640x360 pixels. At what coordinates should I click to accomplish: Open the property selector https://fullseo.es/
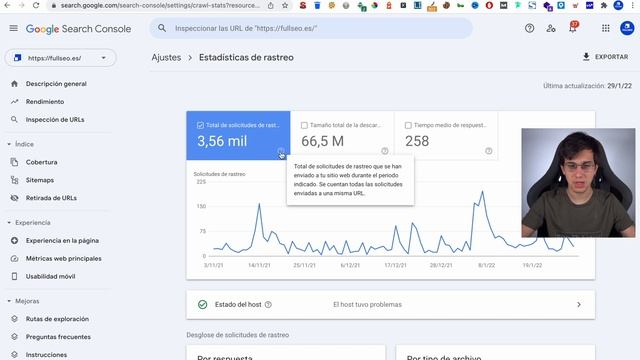click(x=60, y=58)
